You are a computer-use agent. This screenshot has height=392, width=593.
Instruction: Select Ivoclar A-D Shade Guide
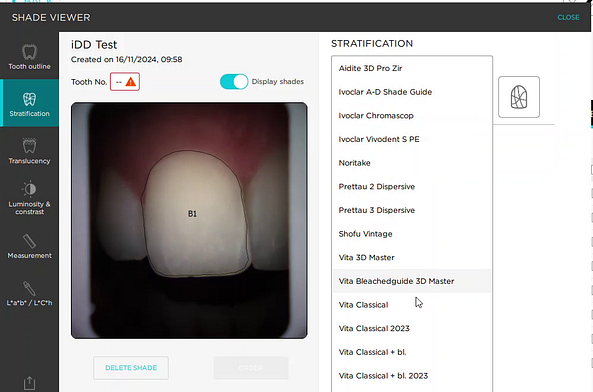(412, 92)
